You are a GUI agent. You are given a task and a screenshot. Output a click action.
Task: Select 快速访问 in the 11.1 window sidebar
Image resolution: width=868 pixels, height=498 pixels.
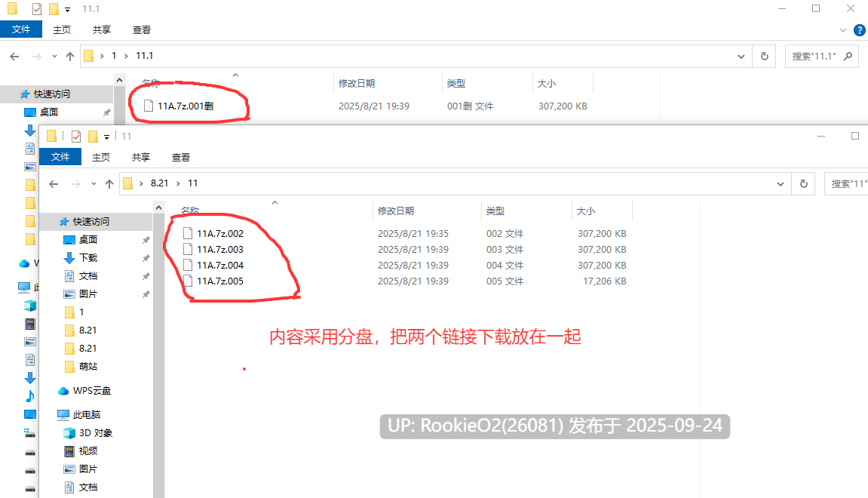click(x=52, y=94)
